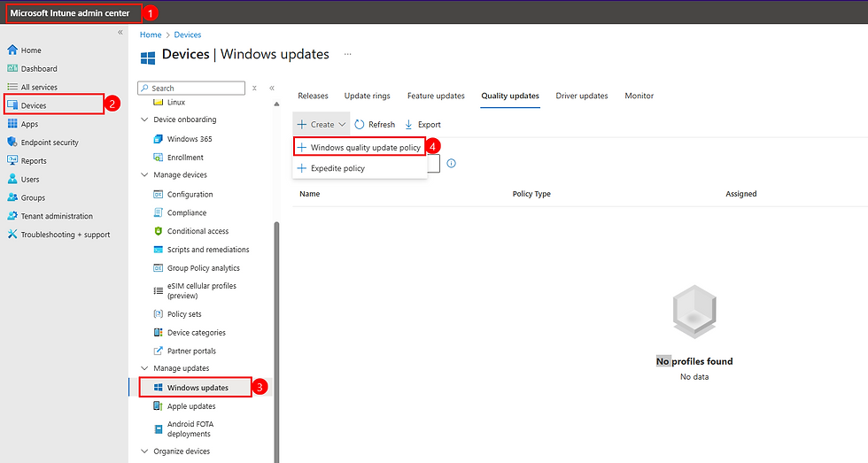
Task: Collapse the main left navigation pane
Action: point(120,32)
